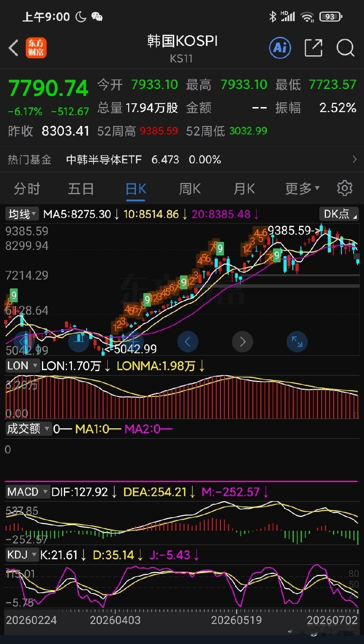This screenshot has height=644, width=364.
Task: Move chart right with right-chevron button
Action: [x=242, y=341]
